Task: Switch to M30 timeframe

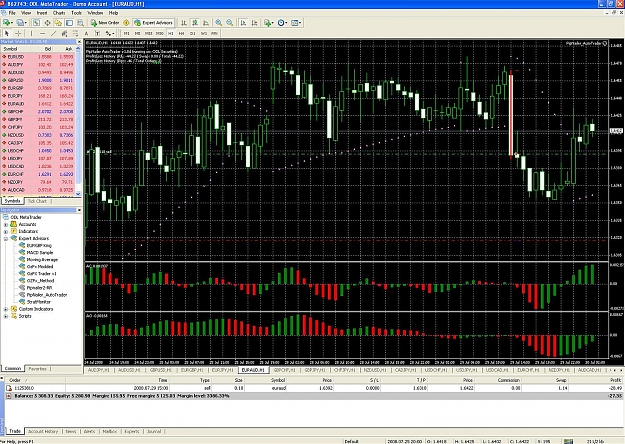Action: coord(159,33)
